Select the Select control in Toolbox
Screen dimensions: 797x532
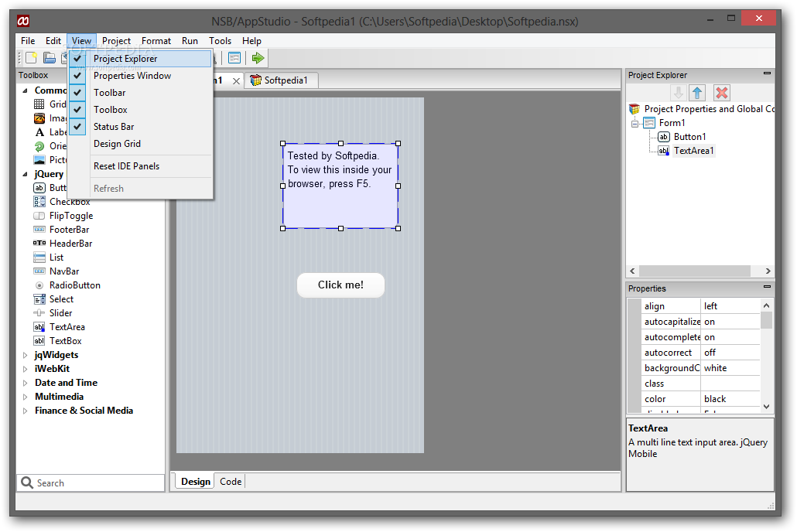[x=53, y=299]
